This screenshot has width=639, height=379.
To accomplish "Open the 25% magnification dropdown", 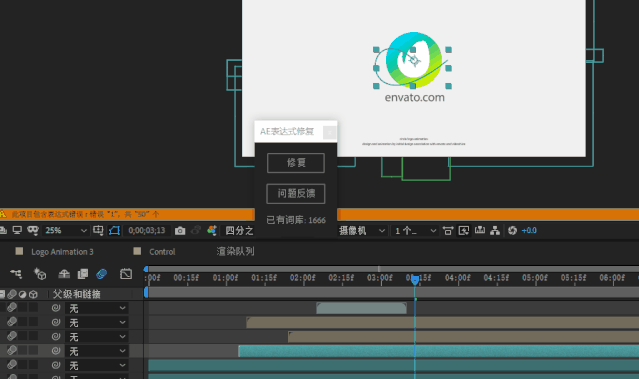I will [x=65, y=231].
